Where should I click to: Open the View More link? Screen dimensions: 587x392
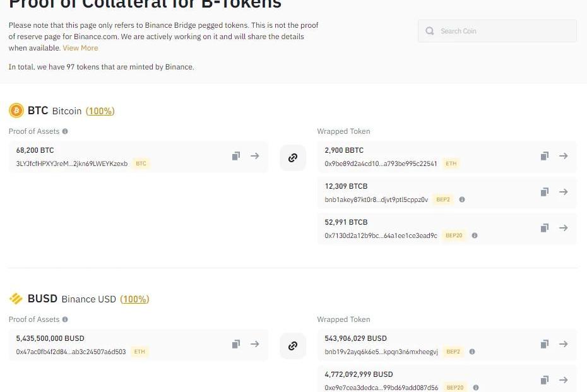pyautogui.click(x=80, y=48)
